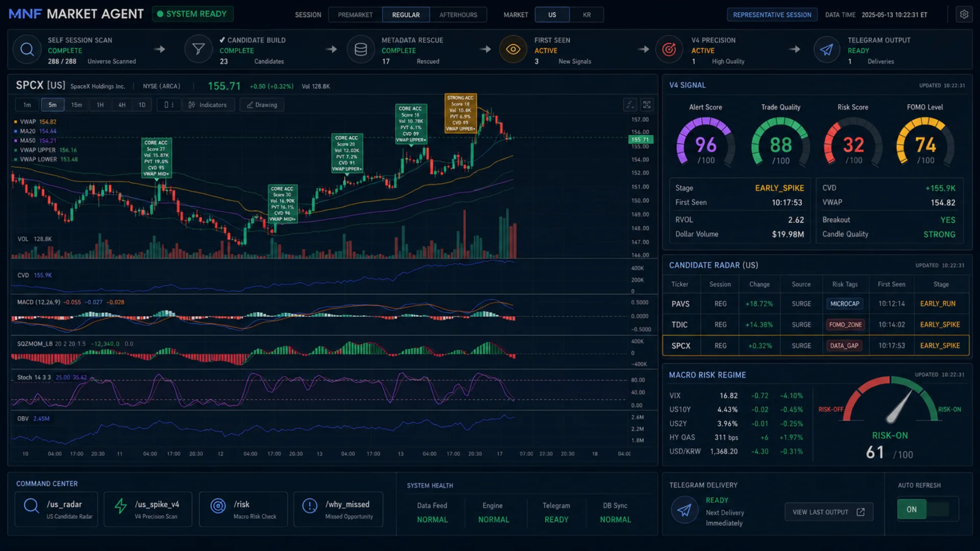The image size is (980, 551).
Task: Select the US market tab
Action: [552, 15]
